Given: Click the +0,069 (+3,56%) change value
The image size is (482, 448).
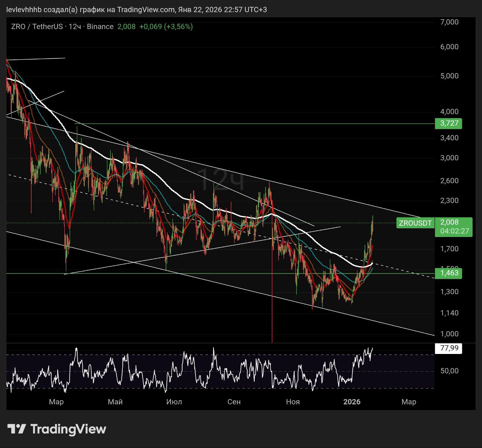Looking at the screenshot, I should point(166,27).
